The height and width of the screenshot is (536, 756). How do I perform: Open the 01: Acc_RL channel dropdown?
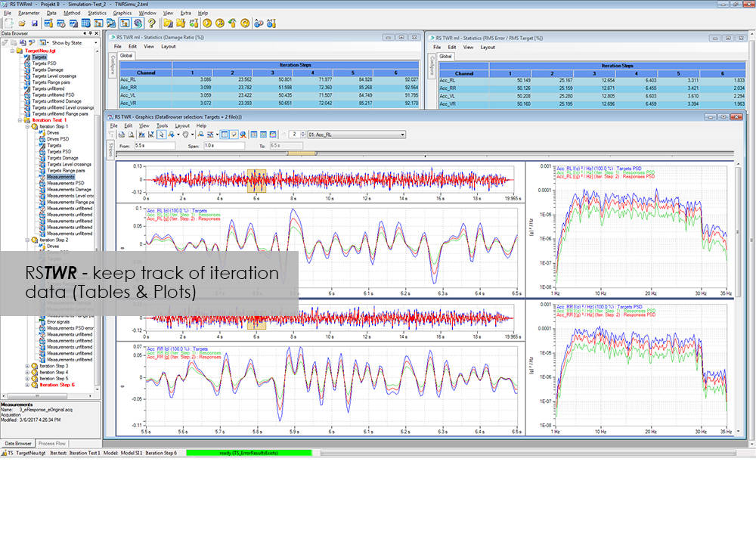[x=401, y=135]
